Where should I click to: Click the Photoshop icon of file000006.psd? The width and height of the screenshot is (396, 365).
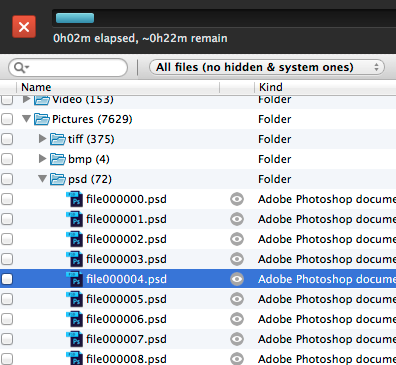click(x=74, y=319)
